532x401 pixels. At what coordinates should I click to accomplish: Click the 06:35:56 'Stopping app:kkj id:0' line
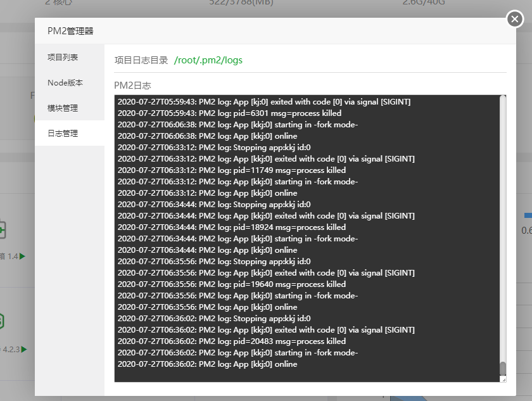pyautogui.click(x=214, y=261)
